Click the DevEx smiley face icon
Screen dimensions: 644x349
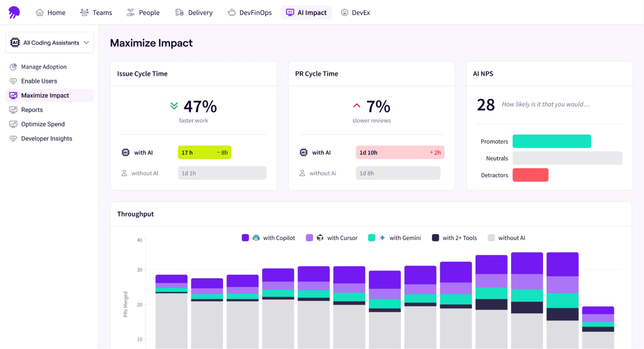point(344,13)
